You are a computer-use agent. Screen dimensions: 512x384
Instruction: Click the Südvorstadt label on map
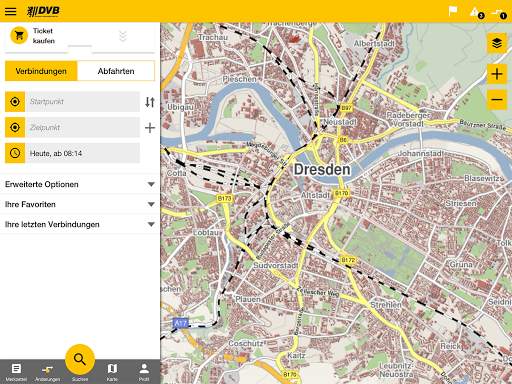click(275, 265)
